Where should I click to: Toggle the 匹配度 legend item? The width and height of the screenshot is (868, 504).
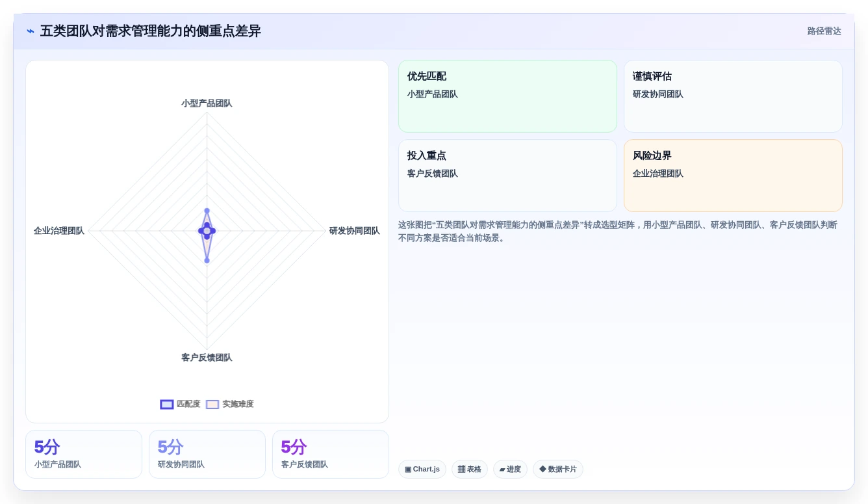click(x=181, y=404)
